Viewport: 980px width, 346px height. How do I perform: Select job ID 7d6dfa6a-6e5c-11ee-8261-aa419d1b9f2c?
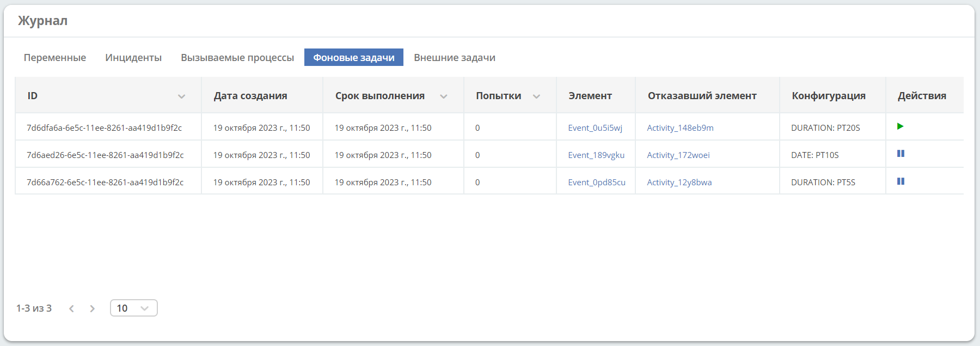click(105, 128)
